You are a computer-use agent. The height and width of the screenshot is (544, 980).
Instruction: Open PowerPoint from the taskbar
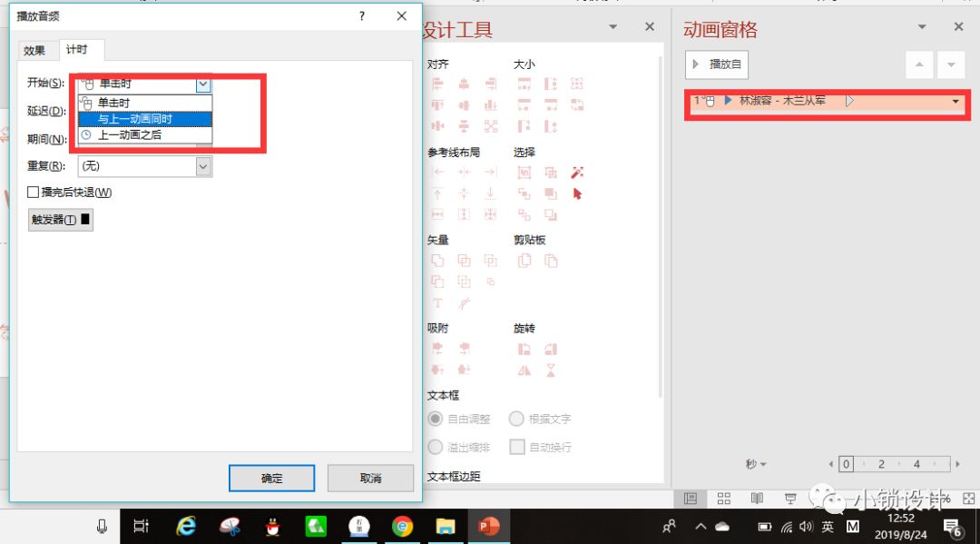pos(489,525)
